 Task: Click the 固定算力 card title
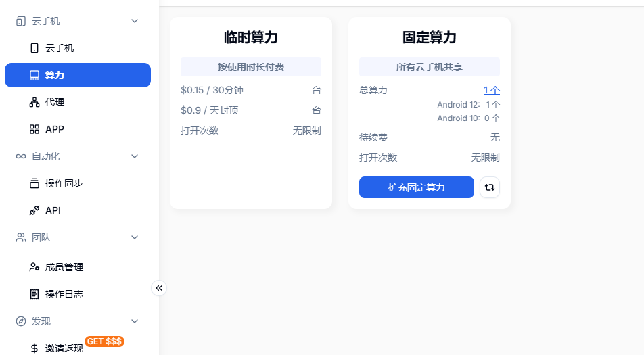coord(430,37)
